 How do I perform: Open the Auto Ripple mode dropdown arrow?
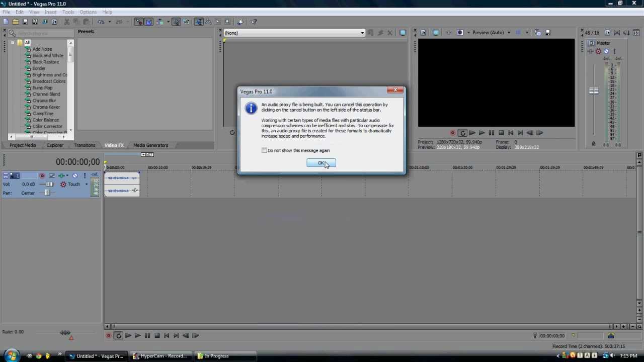tap(168, 22)
